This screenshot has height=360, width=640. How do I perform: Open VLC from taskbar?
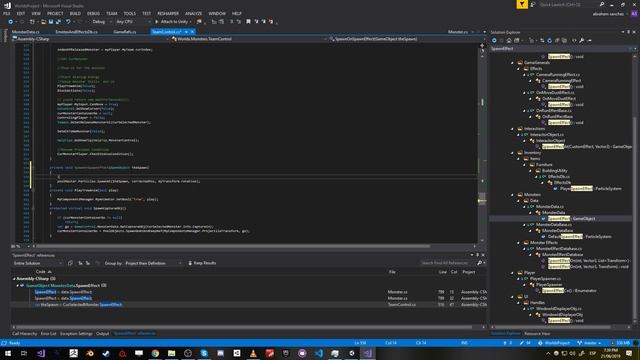[253, 353]
